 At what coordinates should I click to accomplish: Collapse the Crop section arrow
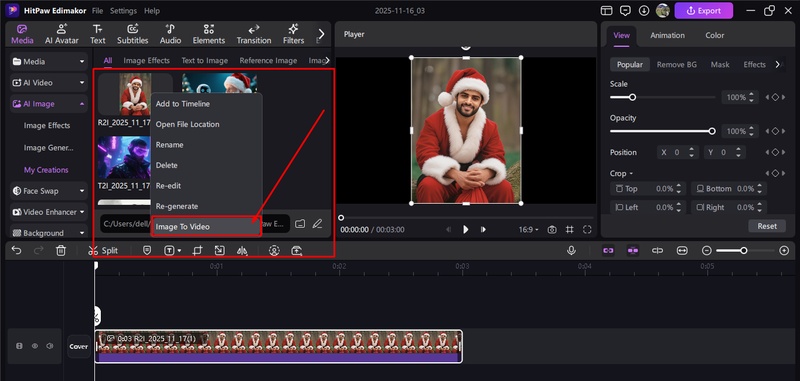pos(631,174)
